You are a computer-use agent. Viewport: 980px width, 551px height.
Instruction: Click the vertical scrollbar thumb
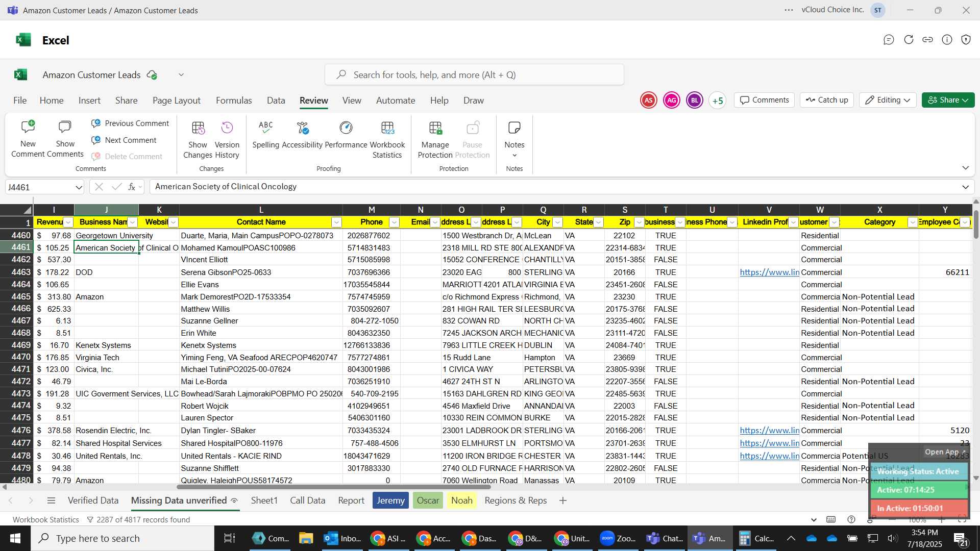[976, 224]
